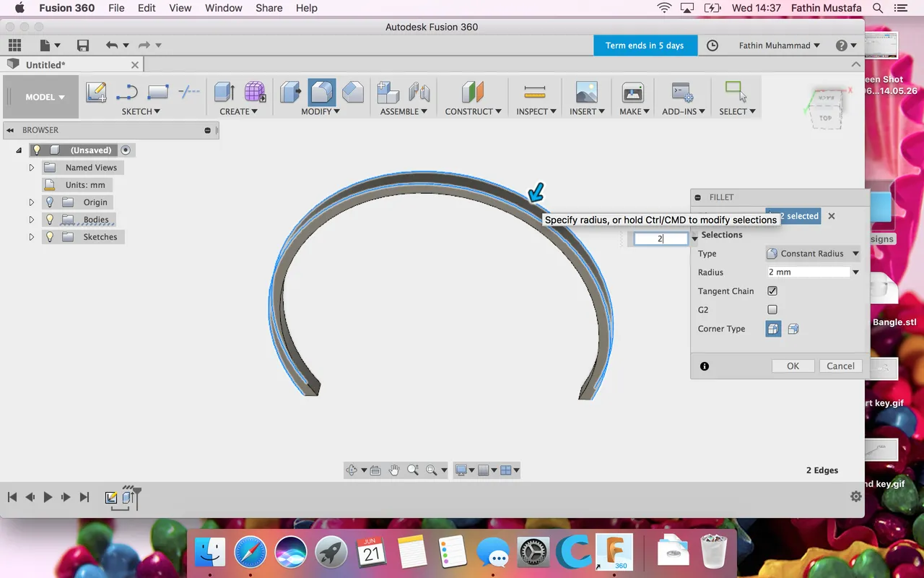The height and width of the screenshot is (578, 924).
Task: Select the Press Pull tool
Action: (x=291, y=92)
